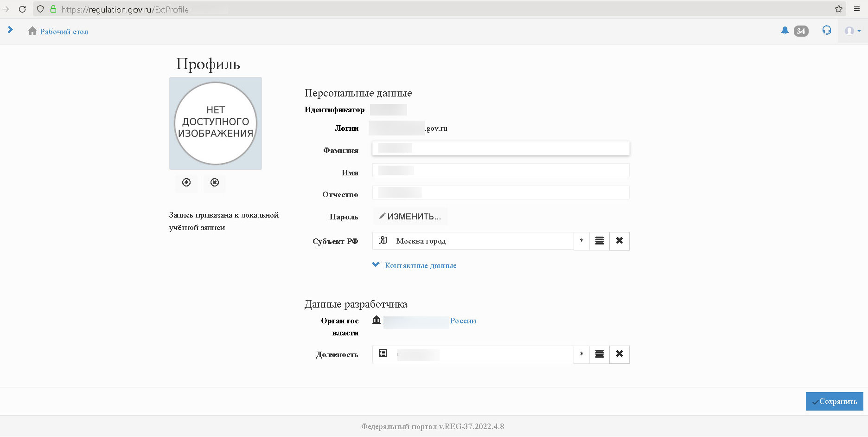
Task: Click the 34 notifications badge
Action: [x=801, y=31]
